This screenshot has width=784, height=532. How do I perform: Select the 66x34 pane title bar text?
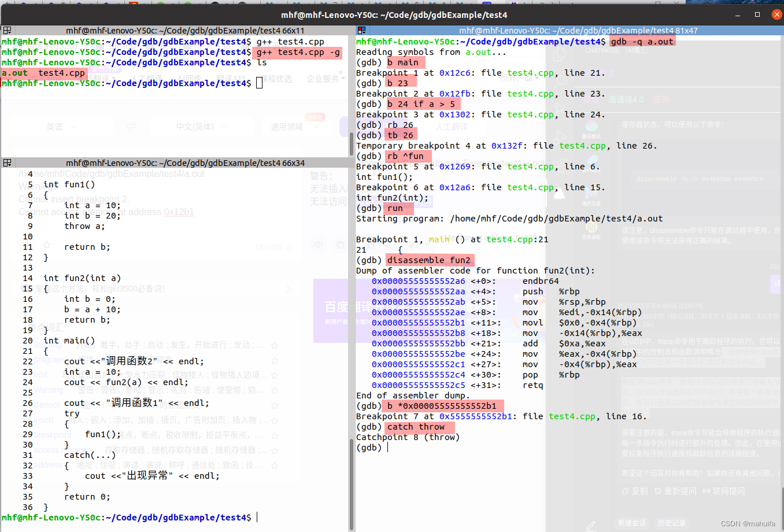point(185,163)
